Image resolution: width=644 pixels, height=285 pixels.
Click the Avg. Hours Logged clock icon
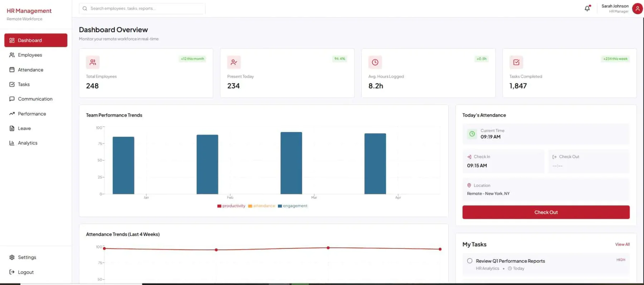click(x=375, y=62)
